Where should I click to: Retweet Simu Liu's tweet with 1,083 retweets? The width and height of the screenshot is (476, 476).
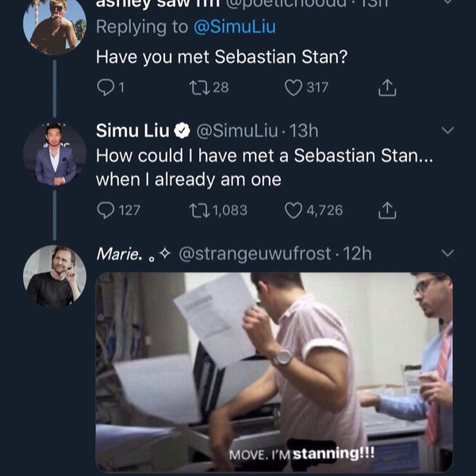(198, 209)
